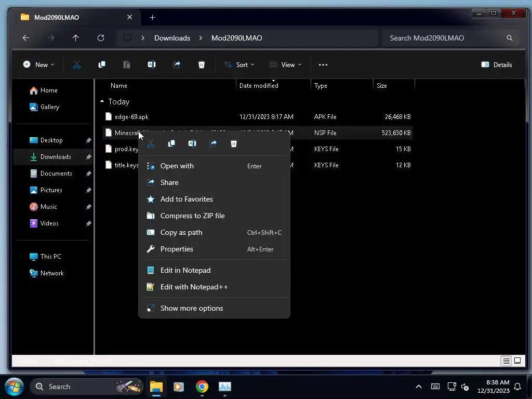
Task: Click the Copy icon in the context menu
Action: (171, 143)
